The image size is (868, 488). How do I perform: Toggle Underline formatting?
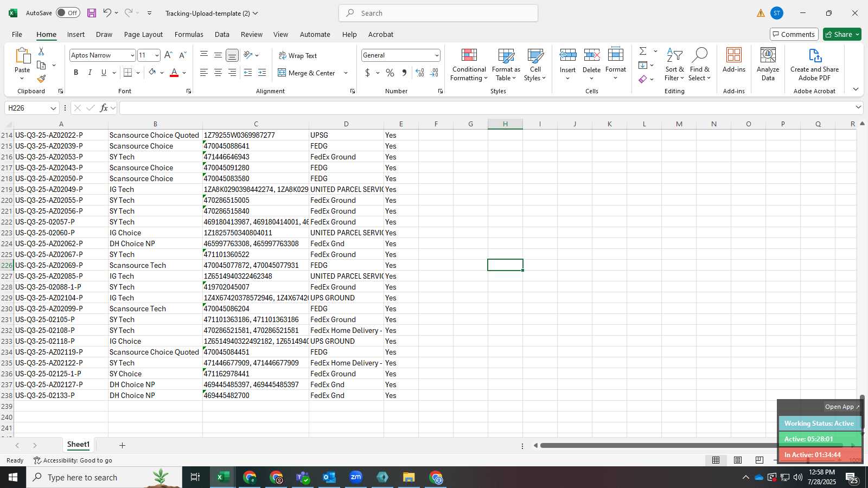(x=104, y=73)
